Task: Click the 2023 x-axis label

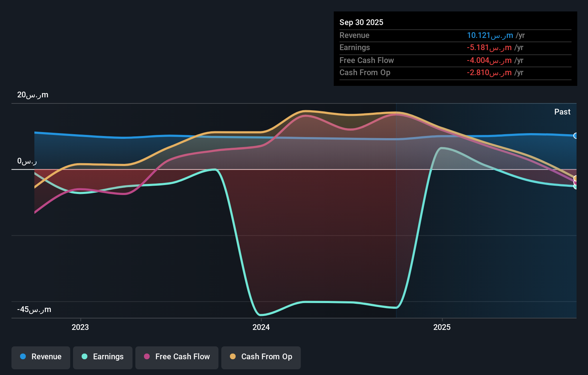Action: (80, 327)
